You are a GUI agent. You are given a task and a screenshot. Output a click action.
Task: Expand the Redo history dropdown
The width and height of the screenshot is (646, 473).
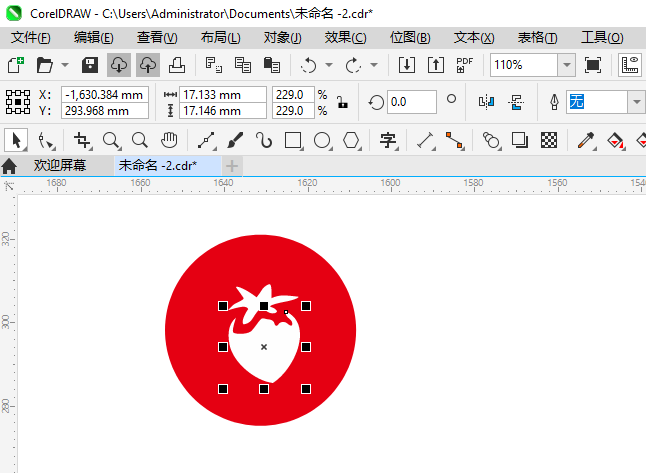tap(374, 65)
